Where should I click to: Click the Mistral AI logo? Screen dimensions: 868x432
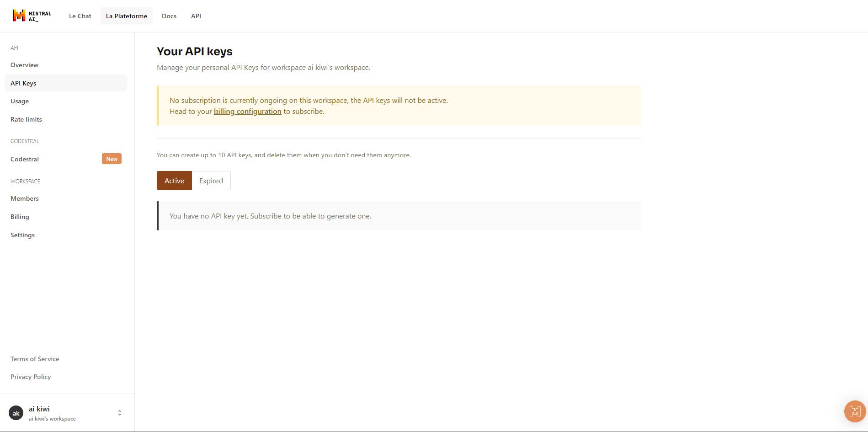[x=32, y=16]
